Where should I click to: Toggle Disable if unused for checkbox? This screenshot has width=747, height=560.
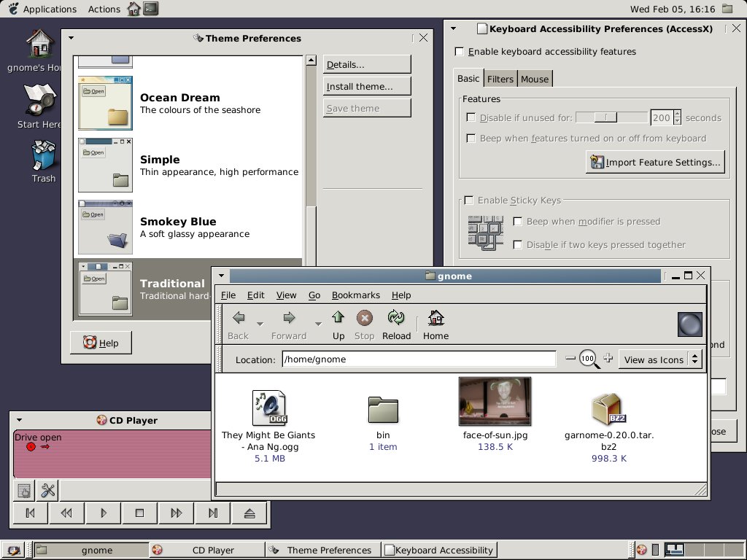[x=471, y=117]
